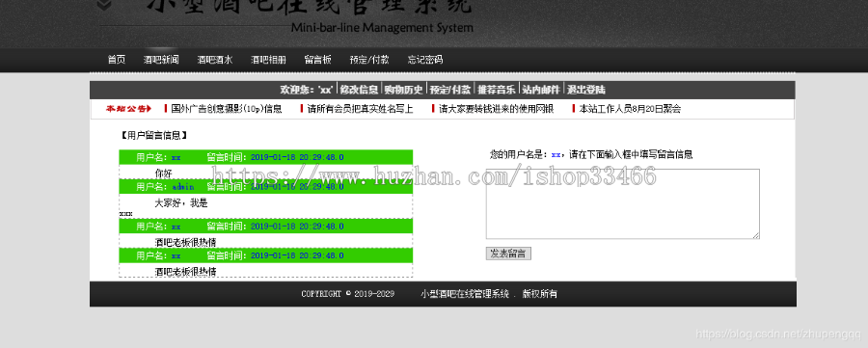Open the 酒吧酒水 menu item
Viewport: 868px width, 348px height.
215,60
